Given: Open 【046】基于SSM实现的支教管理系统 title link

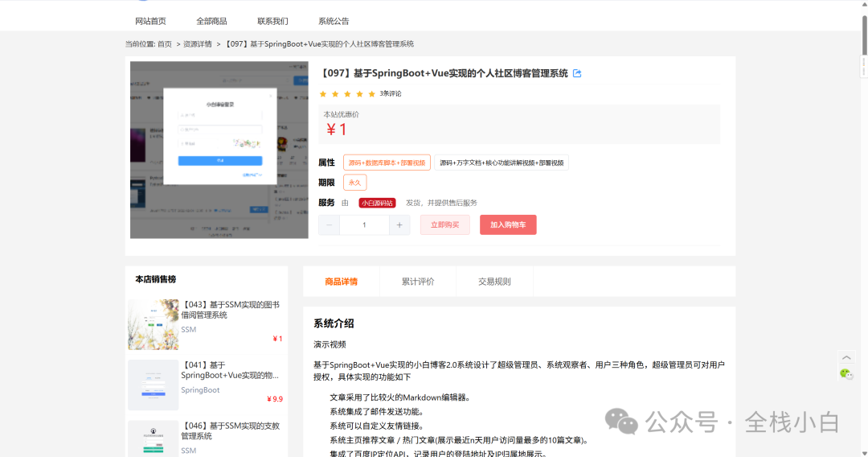Looking at the screenshot, I should (231, 430).
